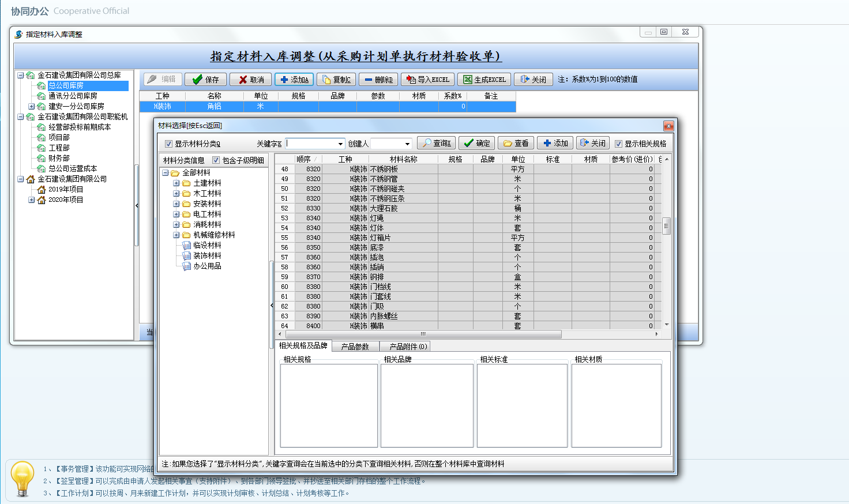Toggle the 包含子级明细 checkbox
849x504 pixels.
click(216, 160)
